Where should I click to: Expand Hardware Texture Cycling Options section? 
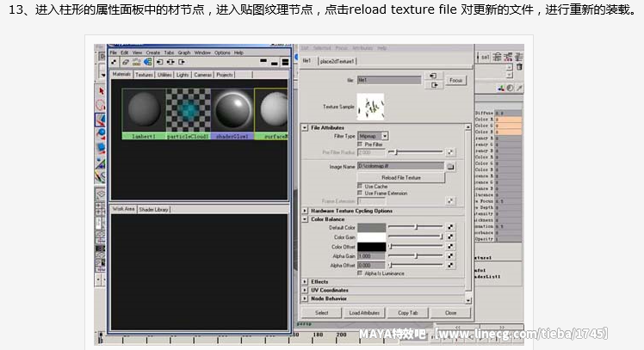click(x=305, y=211)
